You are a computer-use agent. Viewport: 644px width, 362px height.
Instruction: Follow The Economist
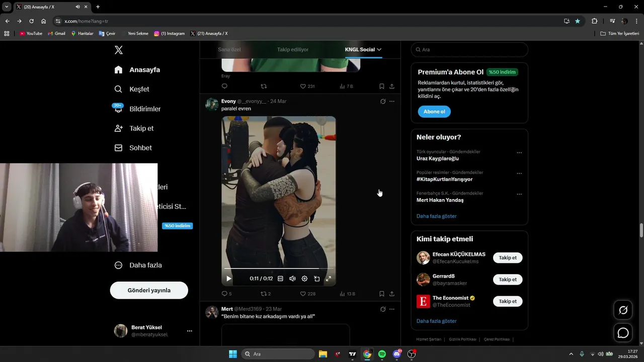pyautogui.click(x=508, y=301)
